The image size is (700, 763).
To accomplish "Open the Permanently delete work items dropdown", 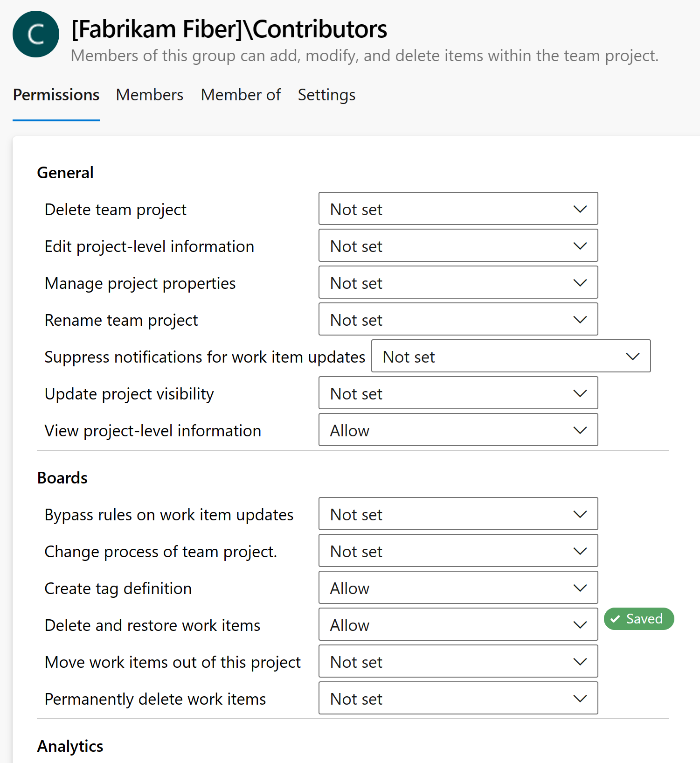I will [x=457, y=698].
